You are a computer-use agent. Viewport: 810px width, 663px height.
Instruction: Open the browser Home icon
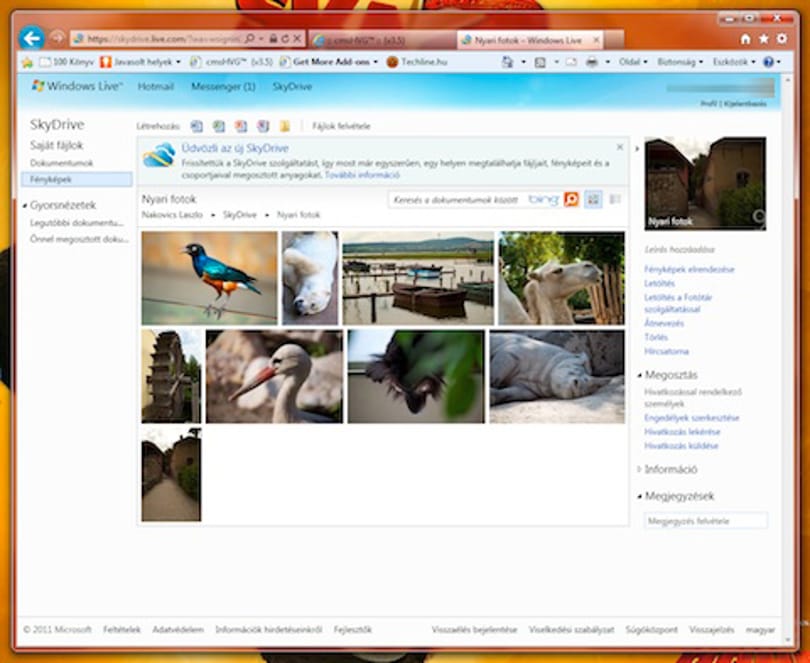tap(745, 39)
